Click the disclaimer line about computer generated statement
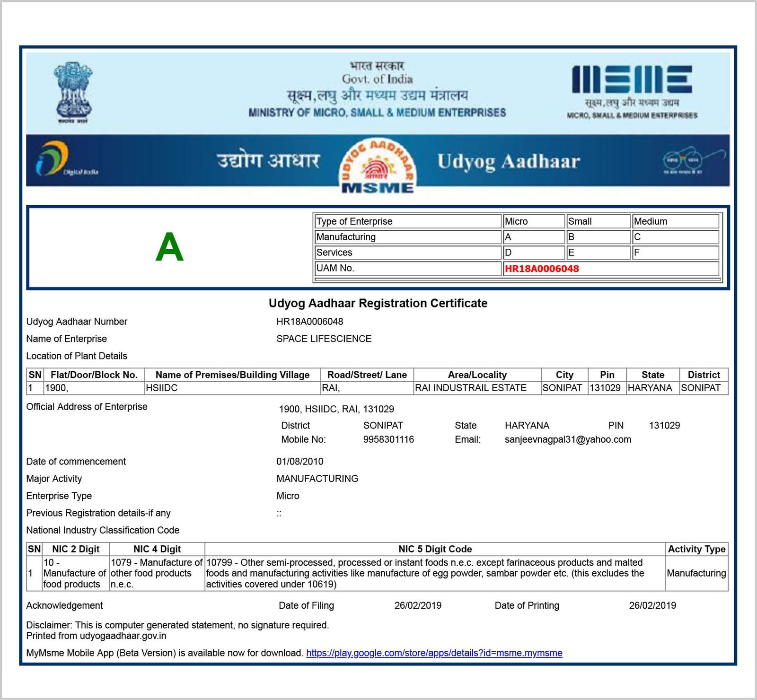The image size is (757, 700). pos(177,625)
